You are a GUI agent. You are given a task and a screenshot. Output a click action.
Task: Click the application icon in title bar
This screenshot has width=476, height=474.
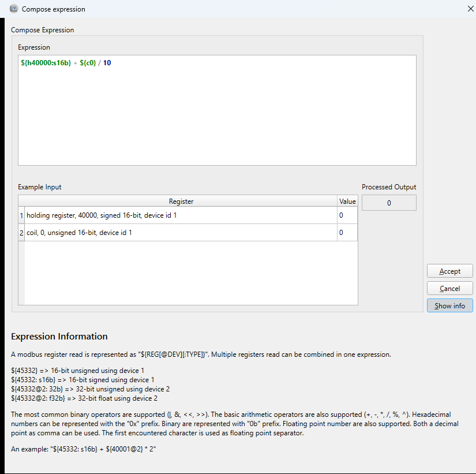[x=14, y=9]
